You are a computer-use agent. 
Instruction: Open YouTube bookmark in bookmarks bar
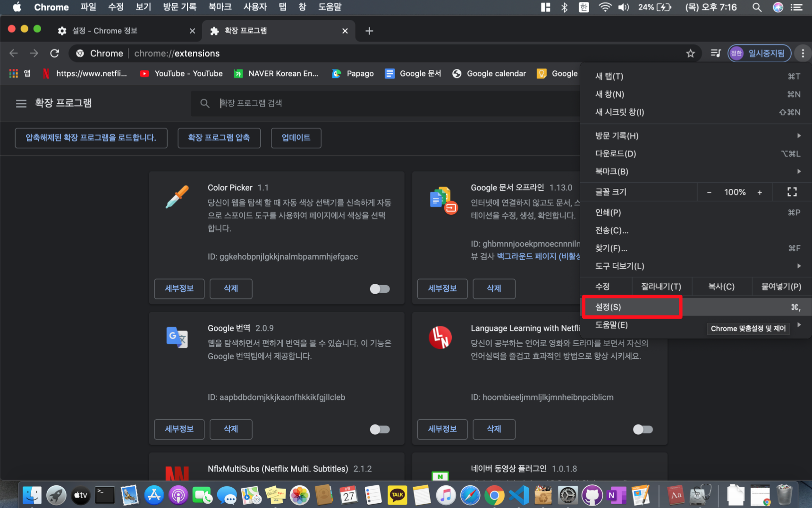coord(182,74)
